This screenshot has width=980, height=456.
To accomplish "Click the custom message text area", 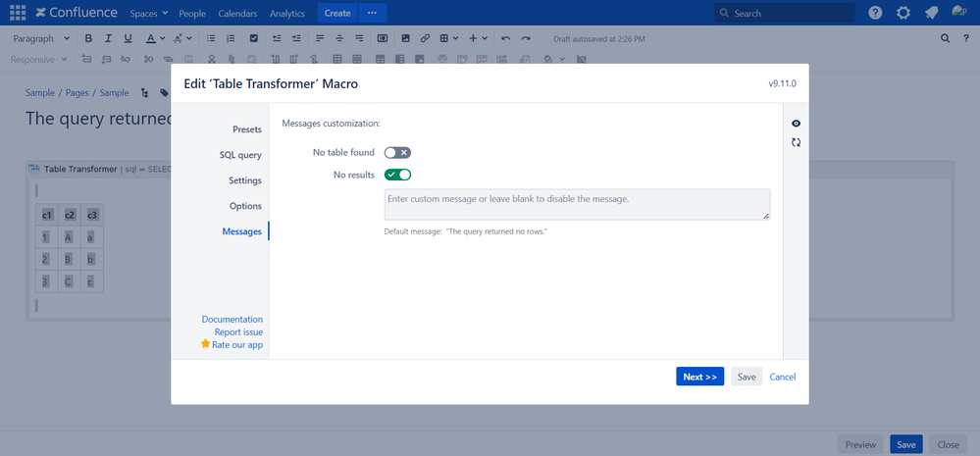I will click(x=577, y=204).
